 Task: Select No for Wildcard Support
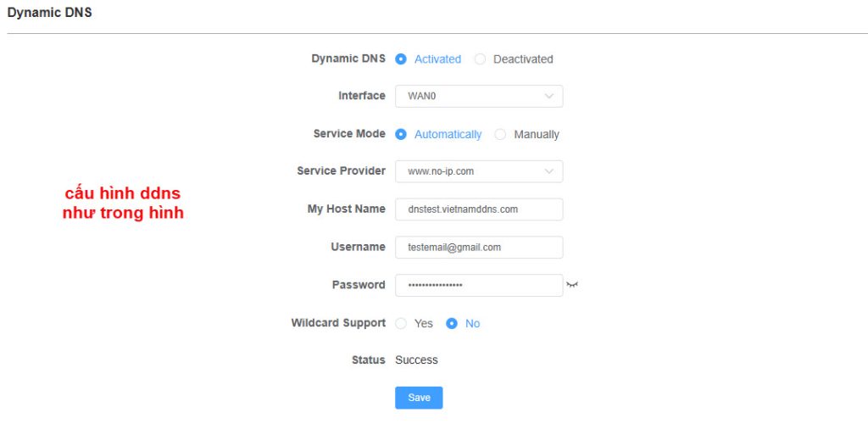coord(452,323)
